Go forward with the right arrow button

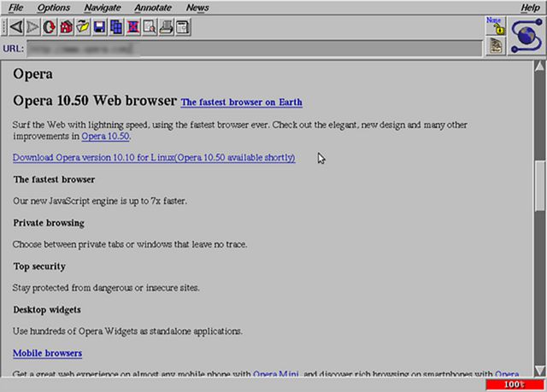click(32, 26)
